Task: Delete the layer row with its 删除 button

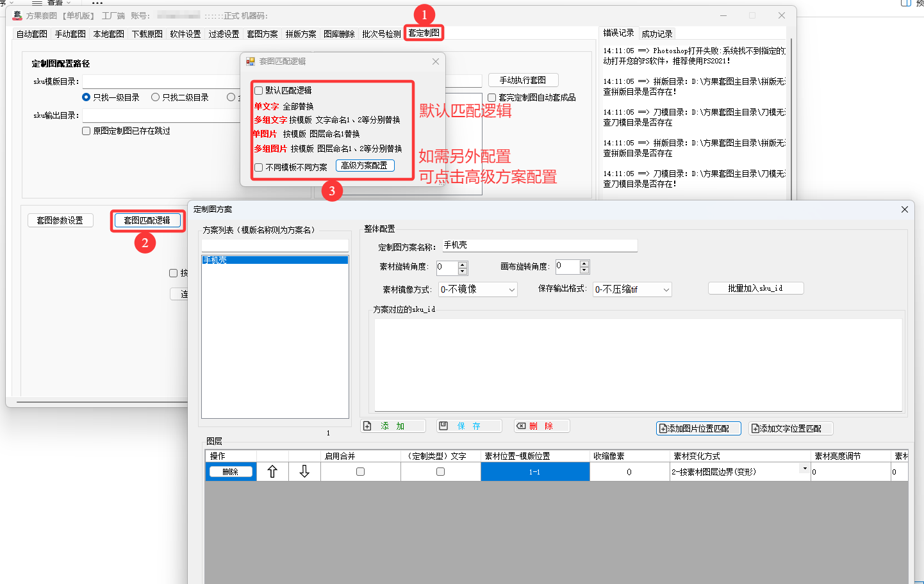Action: pyautogui.click(x=231, y=472)
